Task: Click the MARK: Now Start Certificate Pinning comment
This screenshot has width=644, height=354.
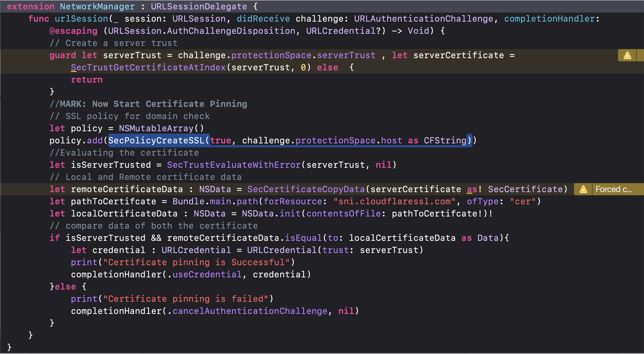Action: pos(148,104)
